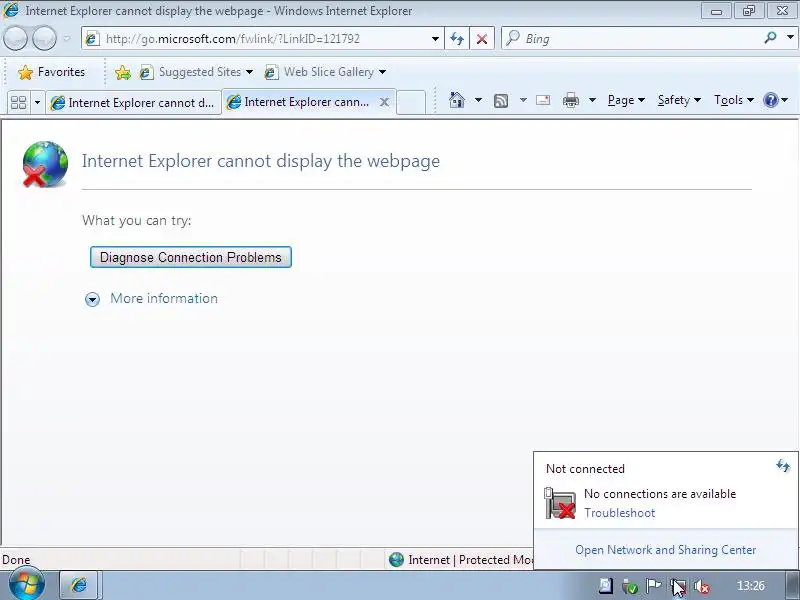Click the More information link text
The height and width of the screenshot is (600, 800).
click(x=164, y=298)
